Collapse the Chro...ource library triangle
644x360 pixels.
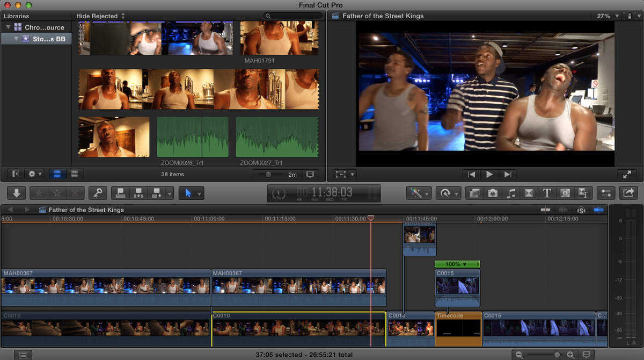point(9,27)
